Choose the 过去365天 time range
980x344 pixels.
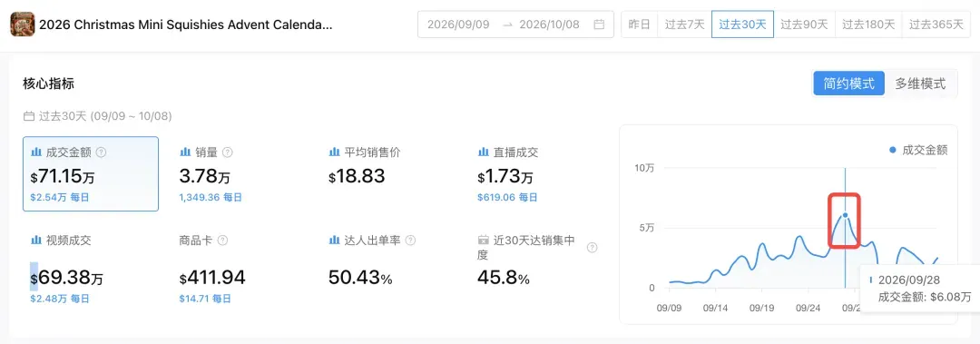pos(936,25)
